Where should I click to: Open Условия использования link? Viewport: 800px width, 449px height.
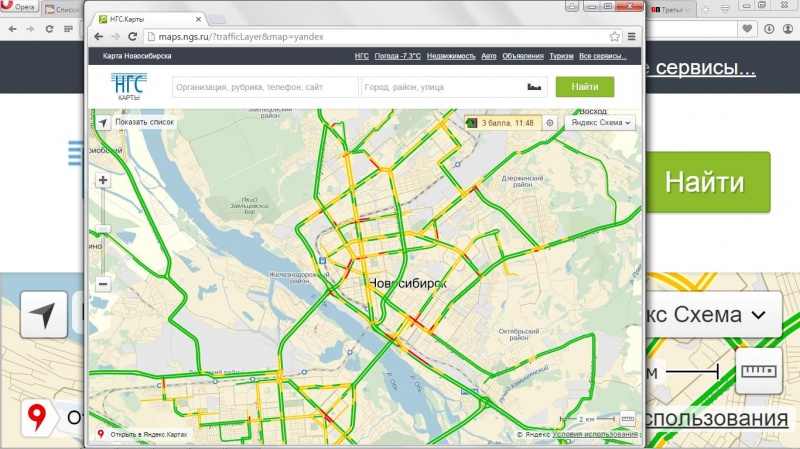tap(594, 434)
